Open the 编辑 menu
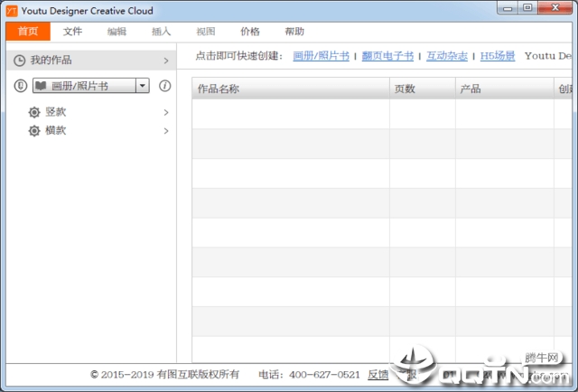The width and height of the screenshot is (578, 392). point(117,32)
